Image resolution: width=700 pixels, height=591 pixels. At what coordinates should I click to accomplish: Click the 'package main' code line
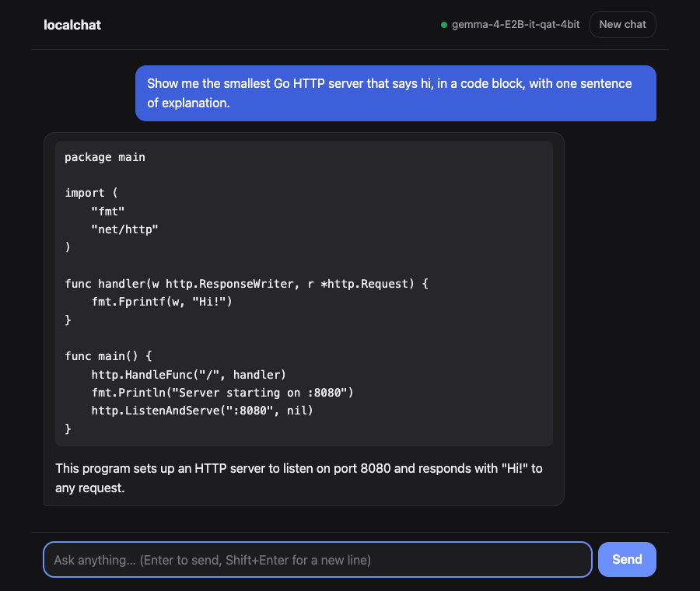click(x=105, y=157)
